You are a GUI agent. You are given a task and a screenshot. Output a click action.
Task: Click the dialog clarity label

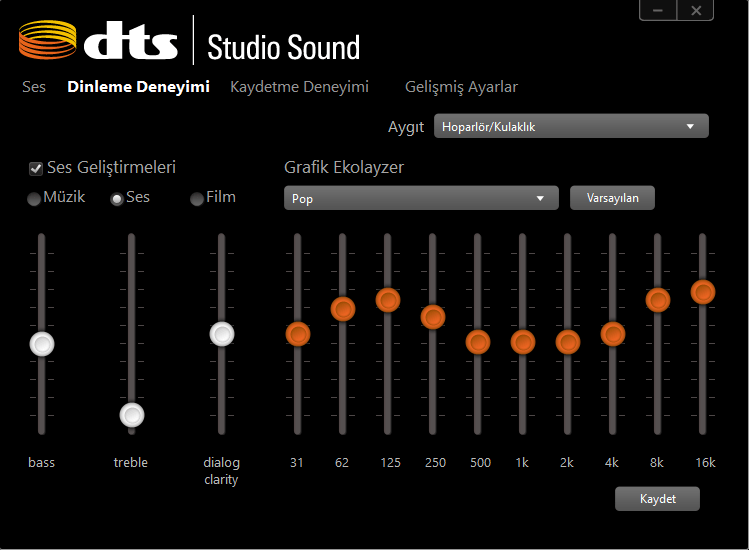click(x=221, y=471)
